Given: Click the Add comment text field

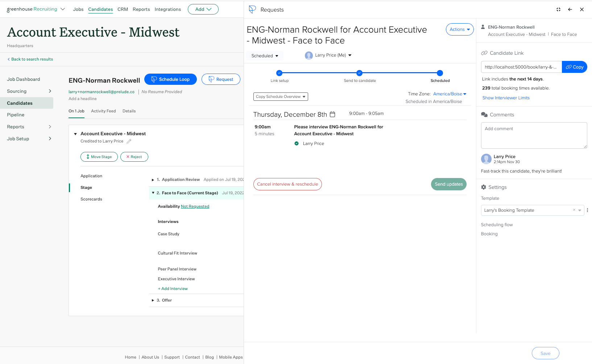Looking at the screenshot, I should [x=534, y=135].
